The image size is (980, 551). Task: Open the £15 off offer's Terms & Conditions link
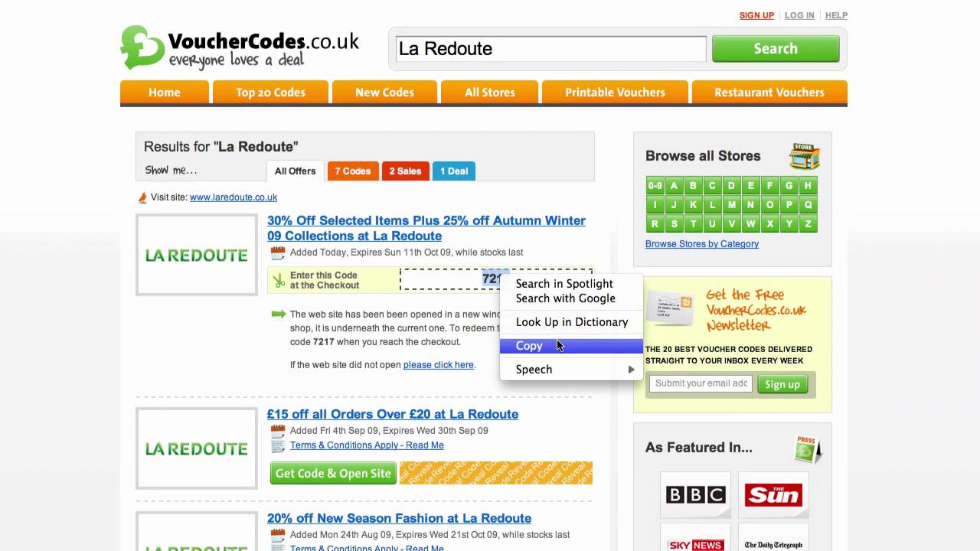click(x=367, y=445)
